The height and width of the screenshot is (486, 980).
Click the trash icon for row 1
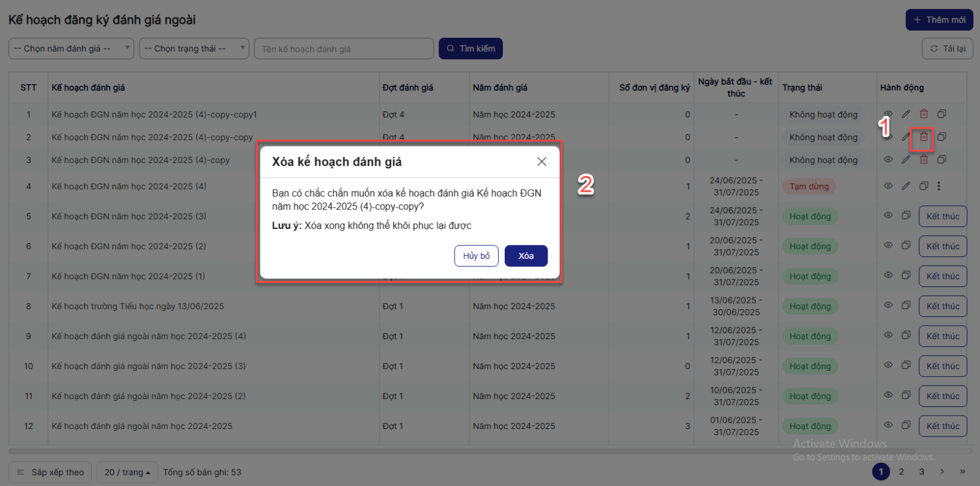924,114
